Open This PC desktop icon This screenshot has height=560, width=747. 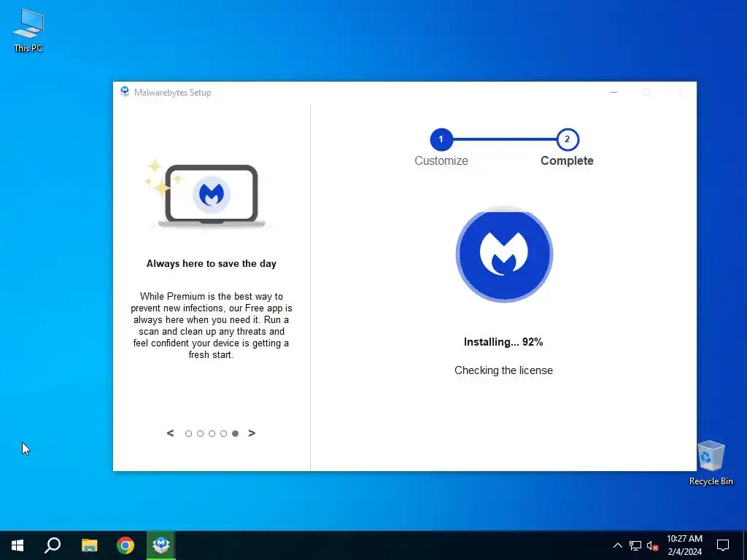tap(28, 31)
